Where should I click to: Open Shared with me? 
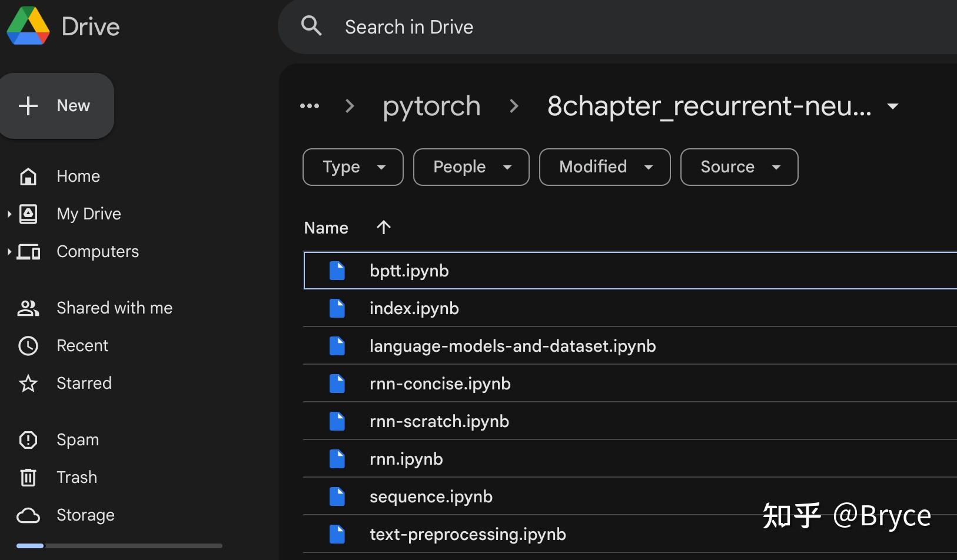click(114, 308)
